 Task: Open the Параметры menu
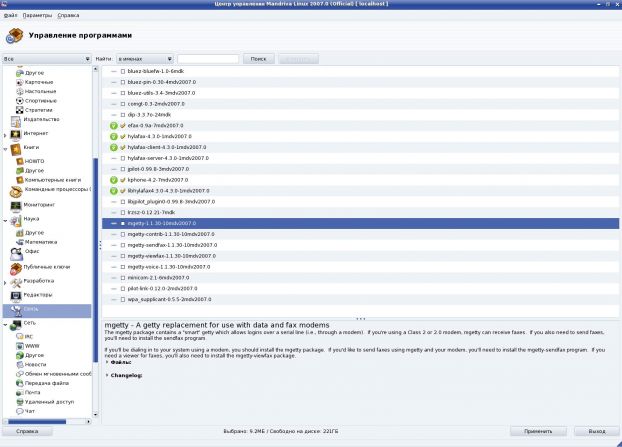pos(37,15)
